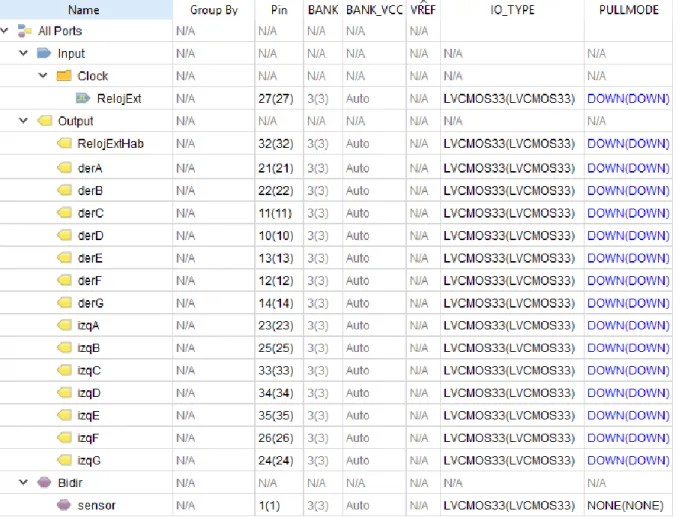Click the izqD output port icon

click(65, 392)
